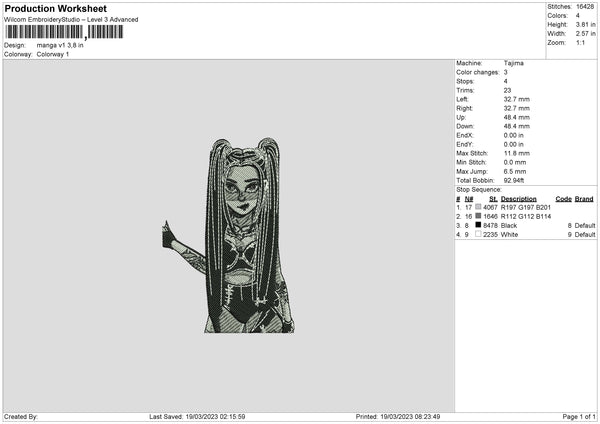
Task: Click the Height value 3.81 in
Action: 585,24
